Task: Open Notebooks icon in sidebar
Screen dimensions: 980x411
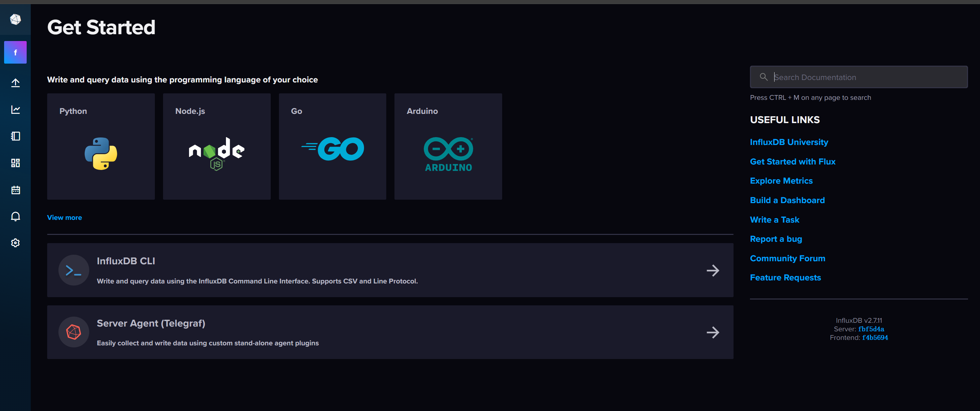Action: tap(15, 136)
